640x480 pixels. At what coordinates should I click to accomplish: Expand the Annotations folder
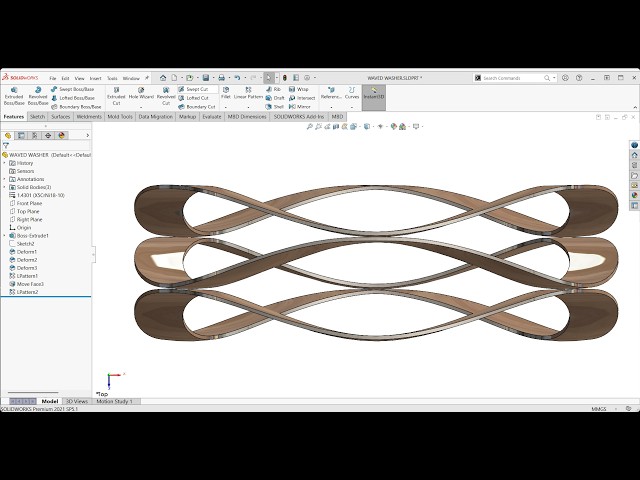coord(4,179)
